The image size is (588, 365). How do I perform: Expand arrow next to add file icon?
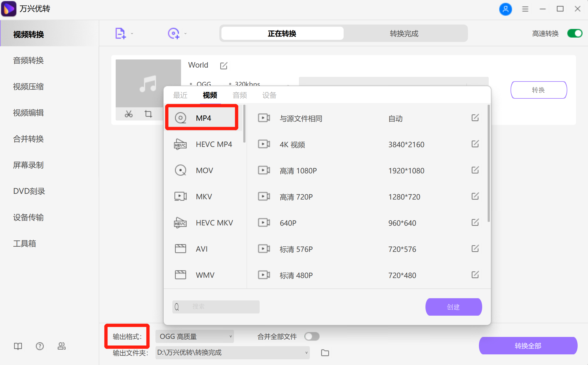click(x=132, y=34)
